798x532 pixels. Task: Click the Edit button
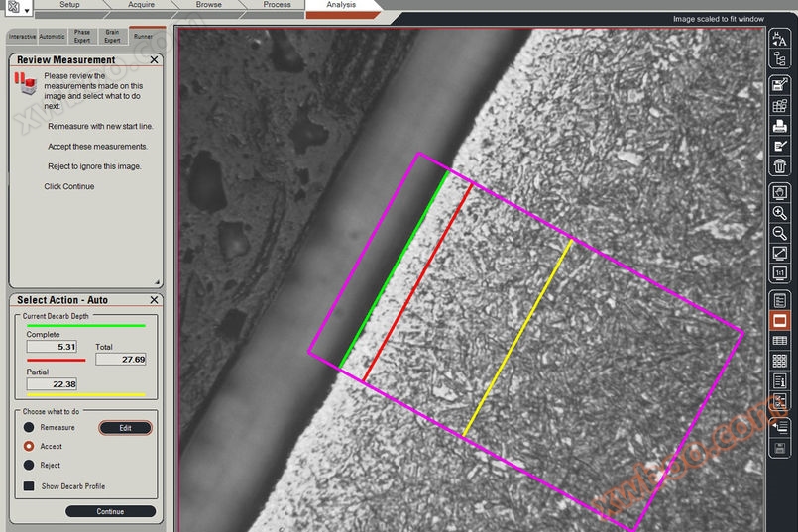point(125,428)
